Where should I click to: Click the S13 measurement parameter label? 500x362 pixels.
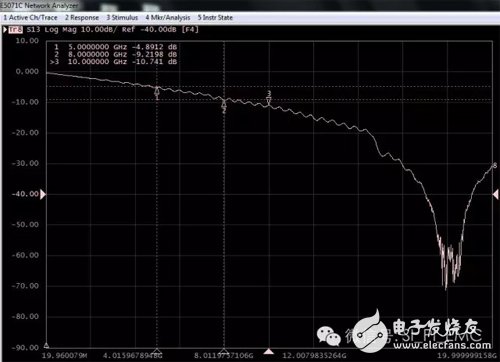(x=33, y=30)
